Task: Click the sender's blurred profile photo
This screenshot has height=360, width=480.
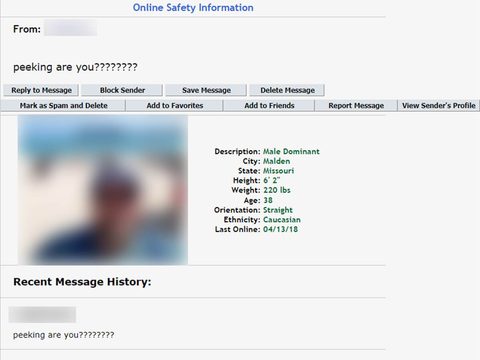Action: point(103,190)
